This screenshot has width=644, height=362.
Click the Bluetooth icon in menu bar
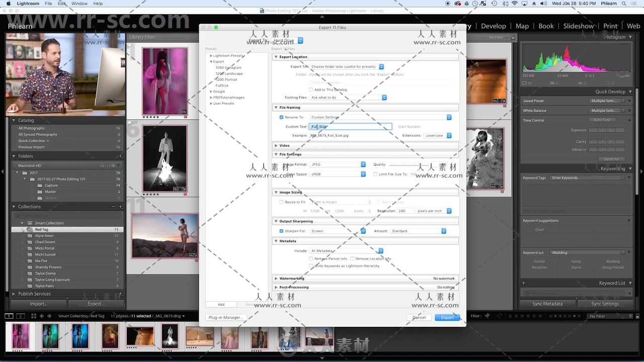pyautogui.click(x=505, y=4)
